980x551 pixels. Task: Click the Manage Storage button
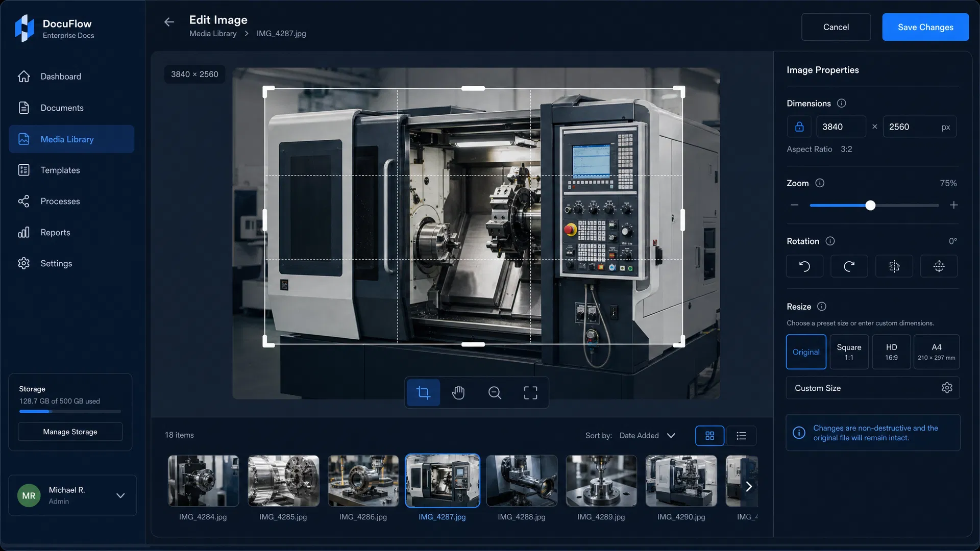click(x=70, y=432)
